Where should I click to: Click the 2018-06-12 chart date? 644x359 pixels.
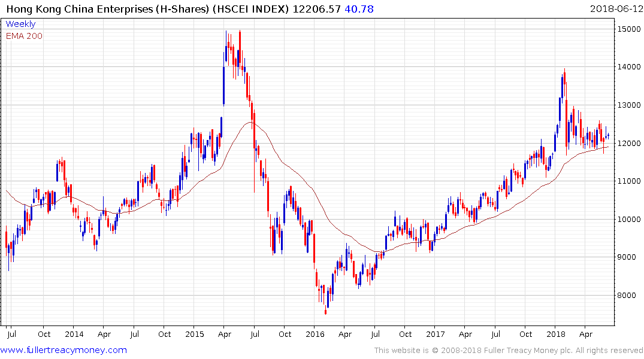pyautogui.click(x=615, y=9)
